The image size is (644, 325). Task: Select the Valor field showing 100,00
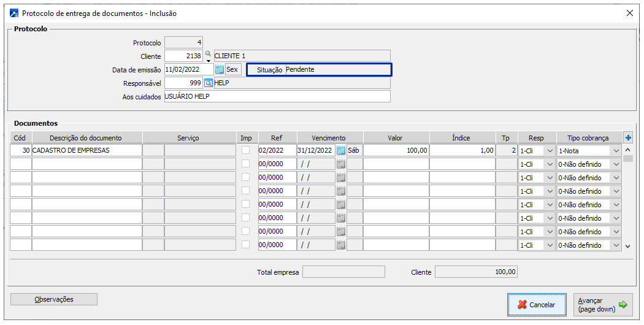(396, 151)
